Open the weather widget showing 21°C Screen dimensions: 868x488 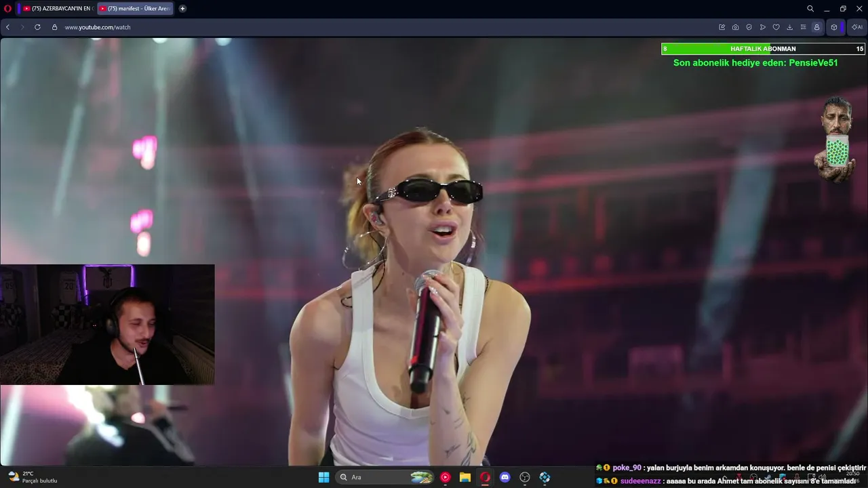tap(32, 477)
